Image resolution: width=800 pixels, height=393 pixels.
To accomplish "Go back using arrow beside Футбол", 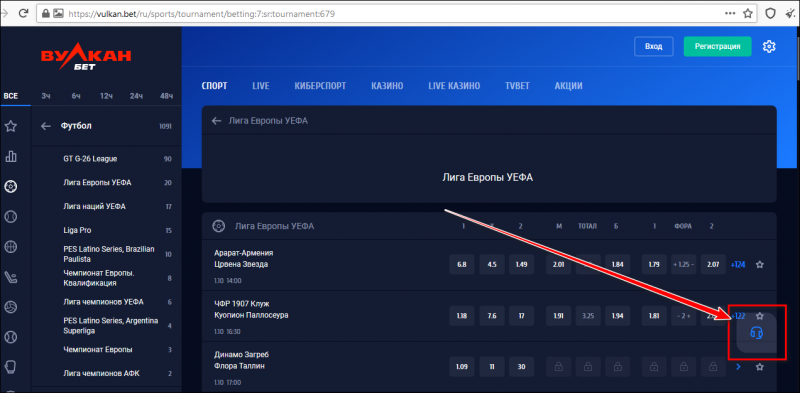I will [46, 126].
